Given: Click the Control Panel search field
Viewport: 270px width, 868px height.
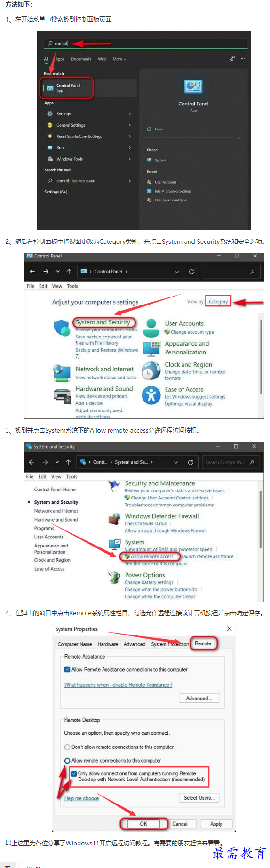Looking at the screenshot, I should [231, 272].
